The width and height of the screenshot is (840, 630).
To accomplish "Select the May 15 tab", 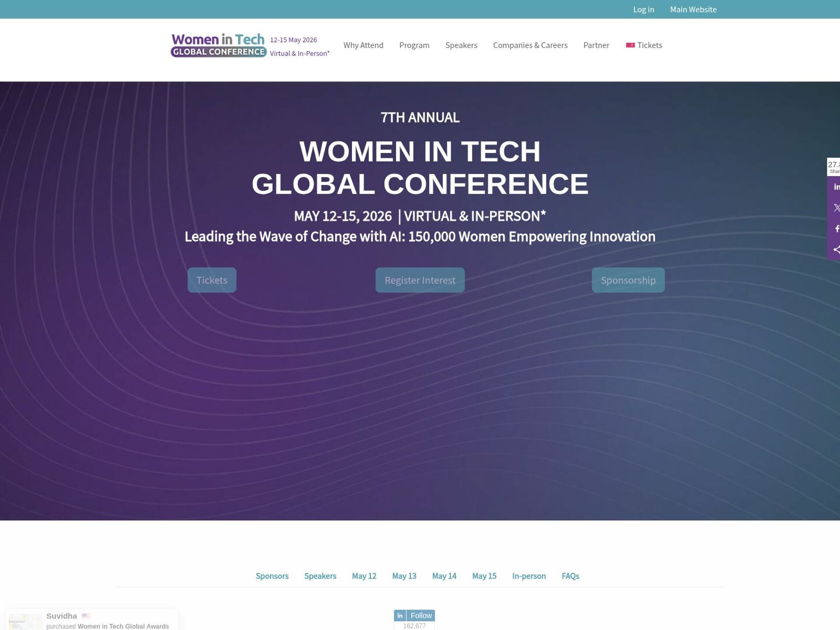I will click(484, 576).
